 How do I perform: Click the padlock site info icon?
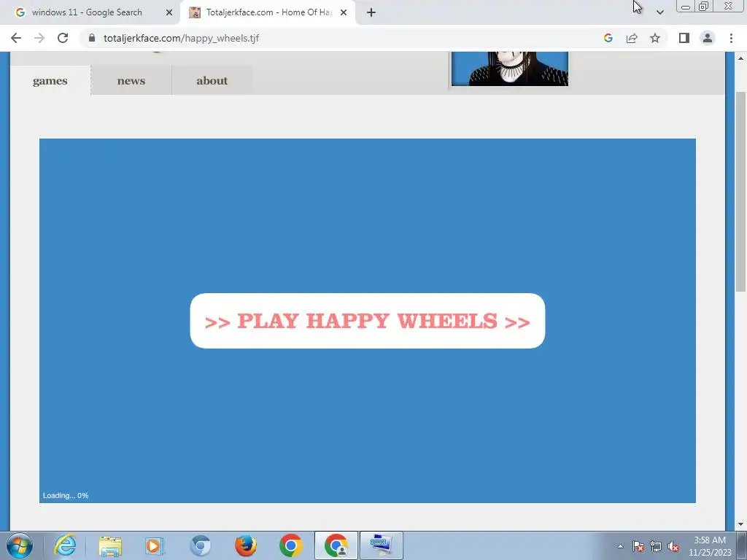point(92,38)
